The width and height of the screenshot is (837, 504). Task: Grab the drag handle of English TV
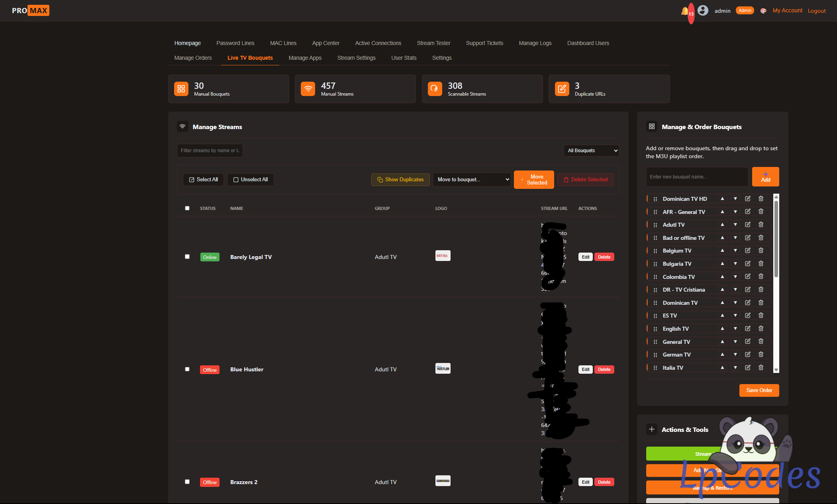click(655, 329)
